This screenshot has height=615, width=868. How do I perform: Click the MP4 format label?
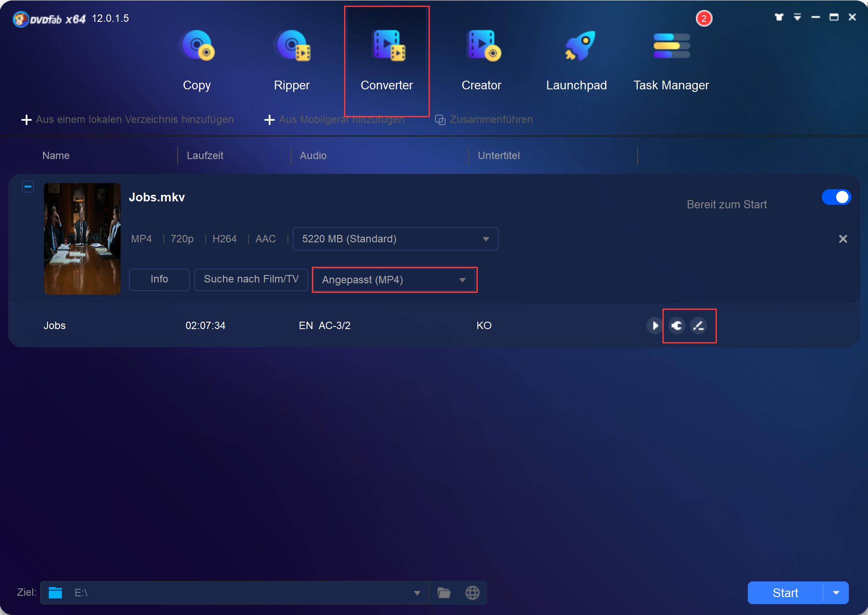(142, 239)
